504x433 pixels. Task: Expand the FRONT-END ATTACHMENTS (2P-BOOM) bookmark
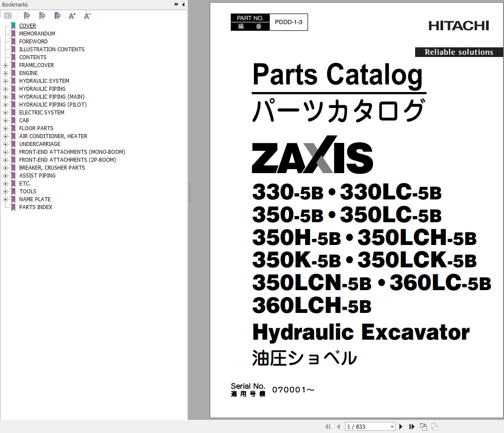(x=5, y=160)
